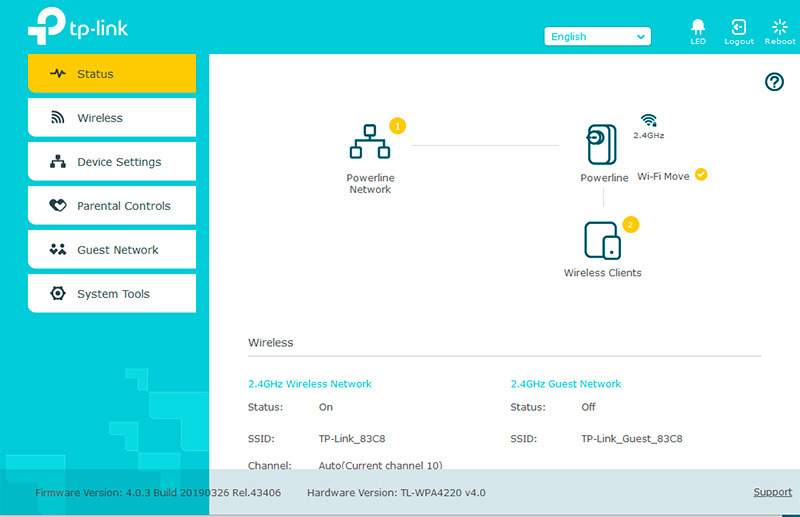Click the Support link

pyautogui.click(x=772, y=492)
